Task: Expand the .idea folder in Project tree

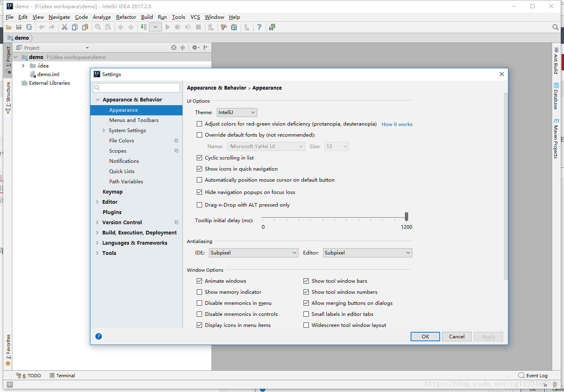Action: (23, 65)
